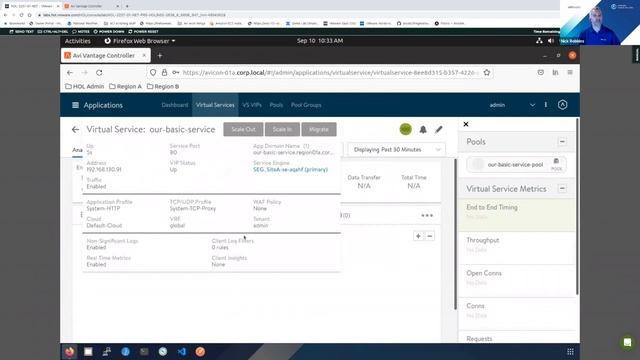The height and width of the screenshot is (360, 640).
Task: Open a new Firefox tab with the plus
Action: tap(160, 56)
